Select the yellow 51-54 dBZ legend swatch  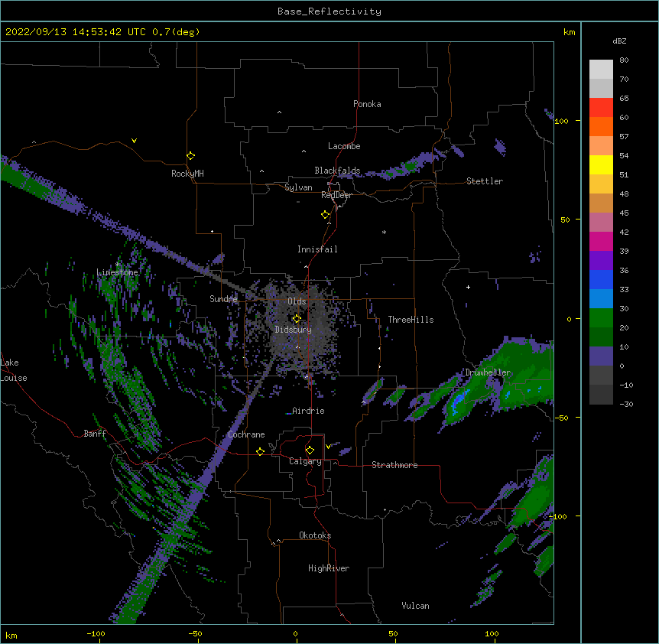click(x=601, y=164)
